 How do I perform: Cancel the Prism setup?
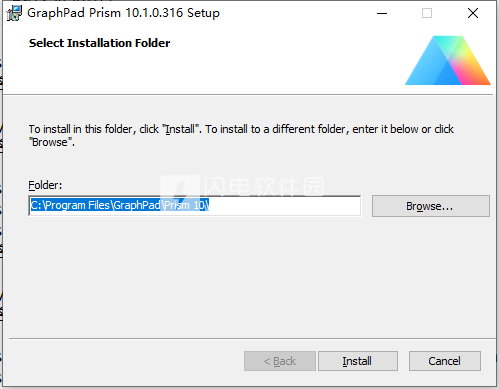(445, 361)
